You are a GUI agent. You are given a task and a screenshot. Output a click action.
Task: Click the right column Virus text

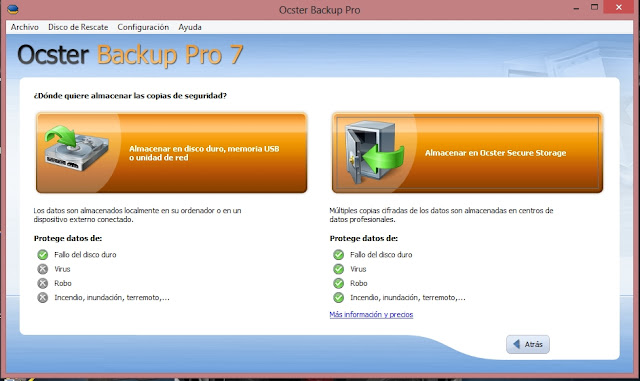[x=358, y=269]
